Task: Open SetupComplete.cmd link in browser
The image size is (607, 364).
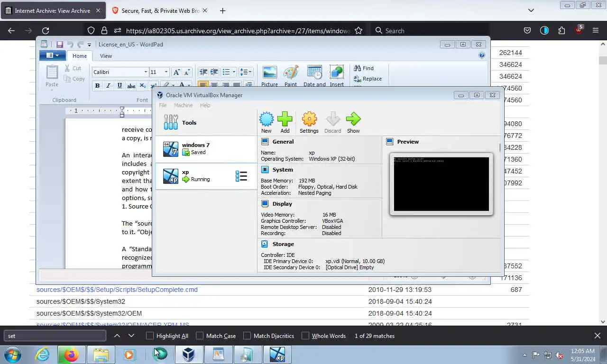Action: (x=117, y=290)
